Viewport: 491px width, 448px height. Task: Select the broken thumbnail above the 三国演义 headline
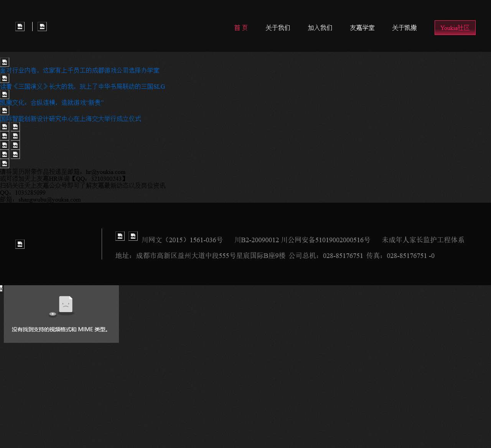pos(5,78)
